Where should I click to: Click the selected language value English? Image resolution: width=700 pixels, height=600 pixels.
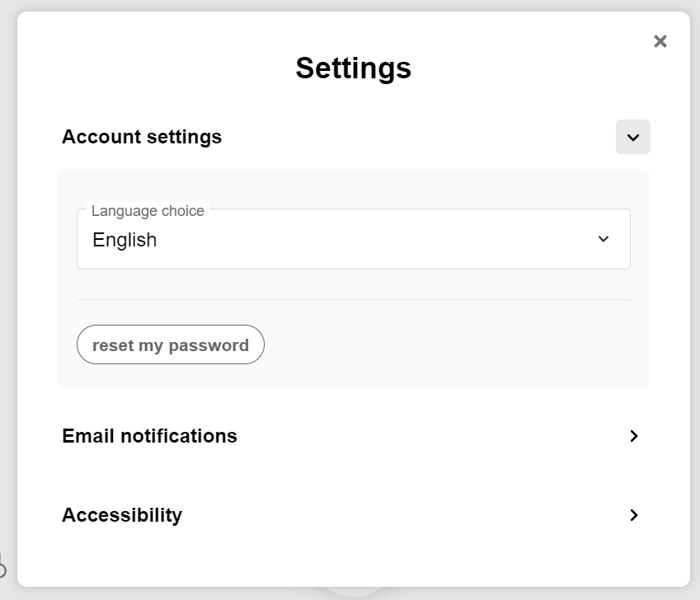pos(124,240)
